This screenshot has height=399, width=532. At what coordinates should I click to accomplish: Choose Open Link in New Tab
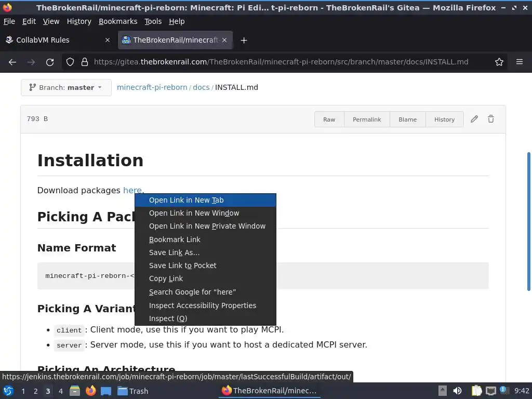(205, 200)
